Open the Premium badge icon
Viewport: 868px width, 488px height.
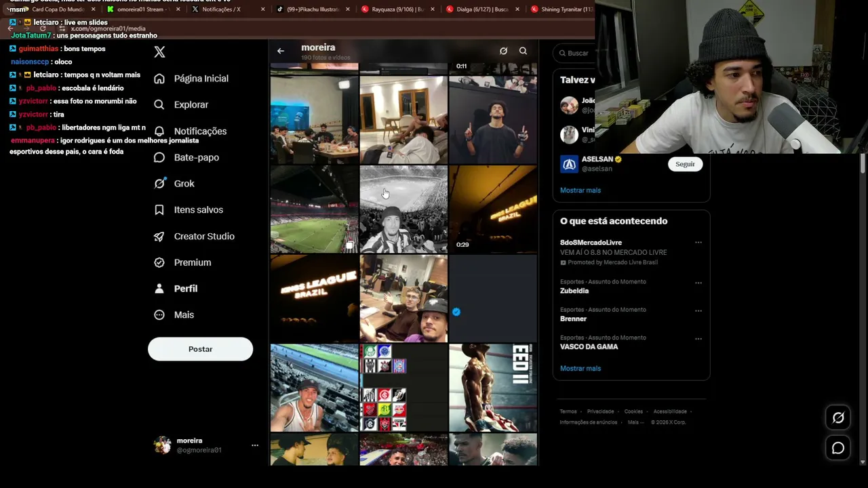(159, 262)
